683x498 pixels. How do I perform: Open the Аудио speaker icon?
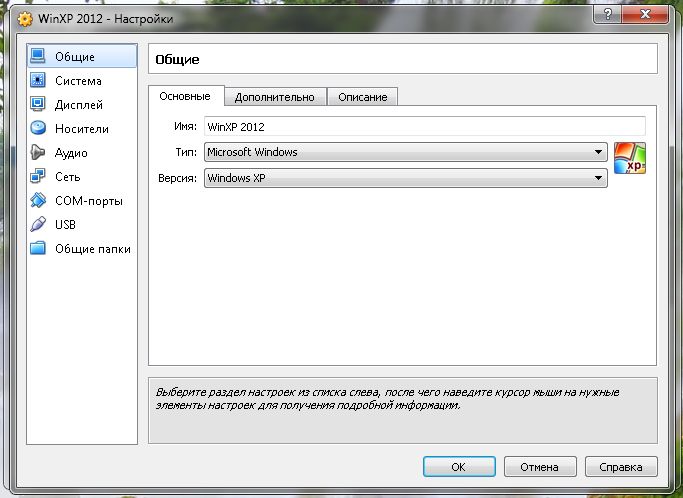(x=39, y=153)
